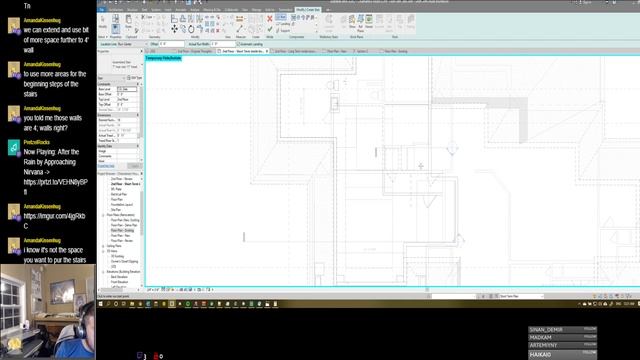Open the imgur.com link in chat

(x=54, y=221)
